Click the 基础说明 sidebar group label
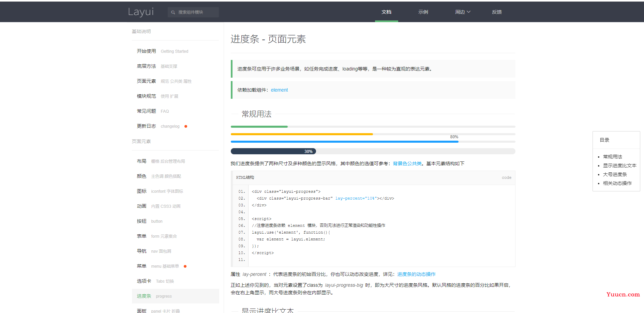The image size is (644, 313). click(x=141, y=31)
